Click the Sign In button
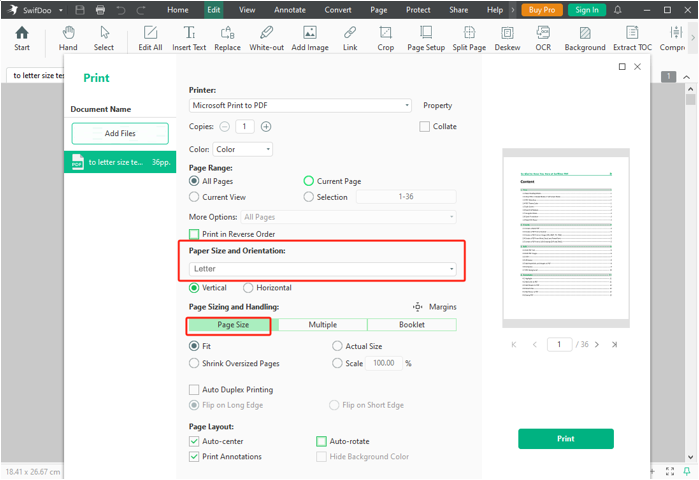This screenshot has height=480, width=699. click(587, 10)
